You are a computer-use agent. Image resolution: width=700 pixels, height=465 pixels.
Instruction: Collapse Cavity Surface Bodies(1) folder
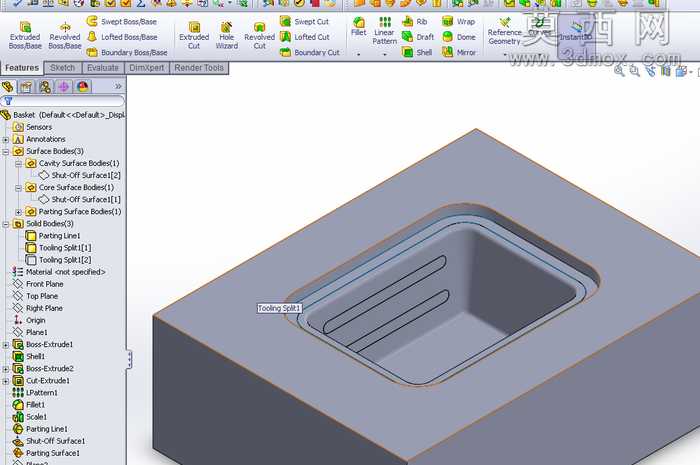coord(18,163)
